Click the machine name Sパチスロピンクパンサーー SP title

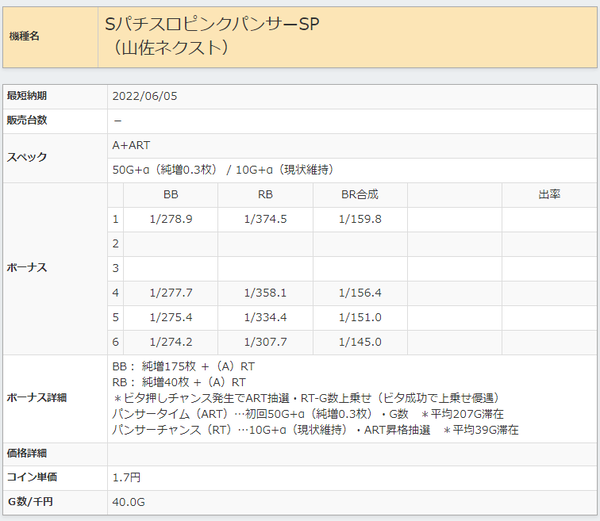212,25
